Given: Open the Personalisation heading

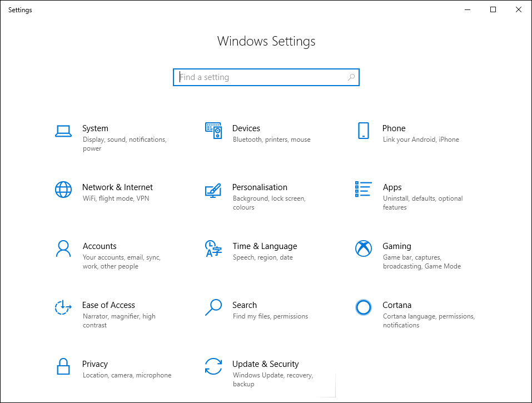Looking at the screenshot, I should click(260, 187).
